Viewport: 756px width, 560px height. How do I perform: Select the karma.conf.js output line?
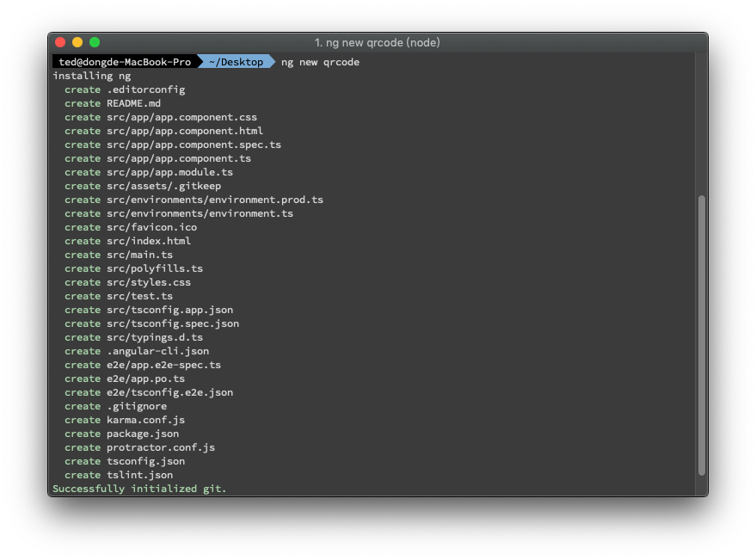click(144, 420)
